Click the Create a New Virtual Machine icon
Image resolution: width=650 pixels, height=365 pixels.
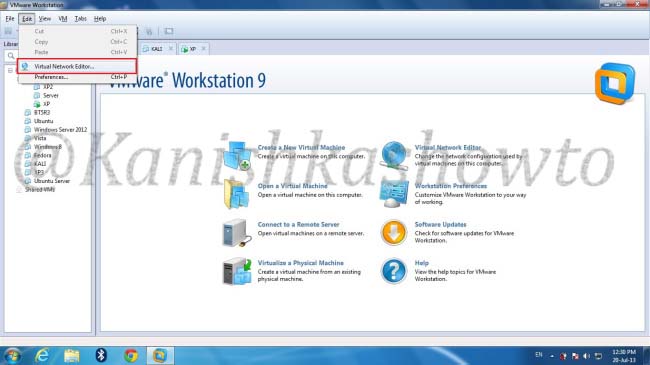click(237, 155)
